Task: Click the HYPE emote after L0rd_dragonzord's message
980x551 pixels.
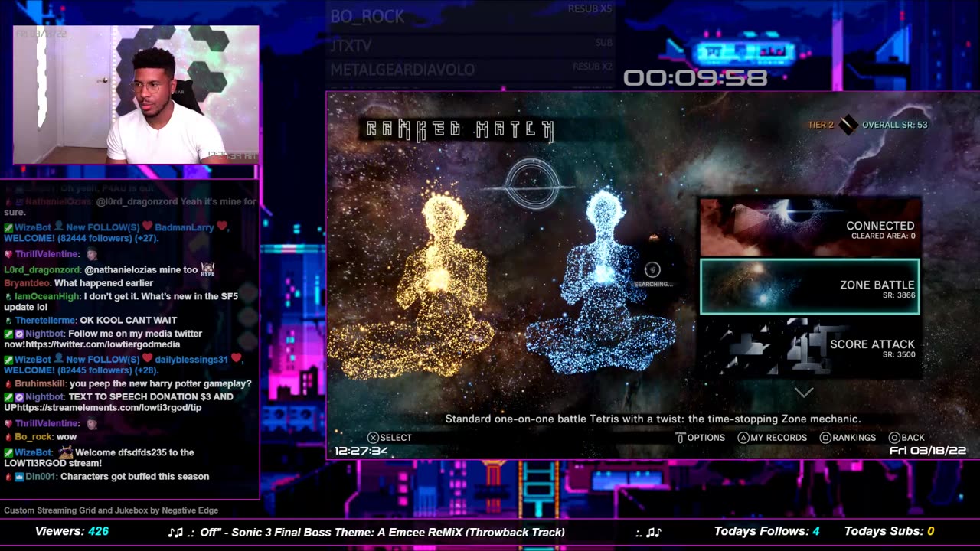Action: pyautogui.click(x=207, y=269)
